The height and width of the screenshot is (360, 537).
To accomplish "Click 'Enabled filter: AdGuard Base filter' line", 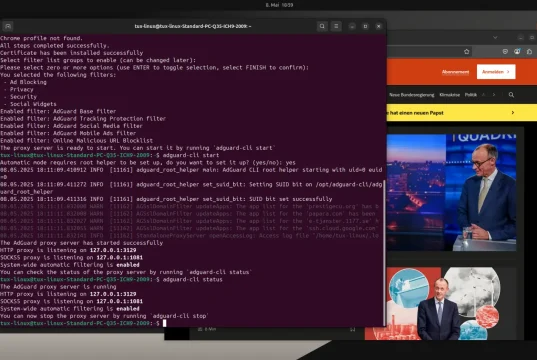I will (58, 111).
